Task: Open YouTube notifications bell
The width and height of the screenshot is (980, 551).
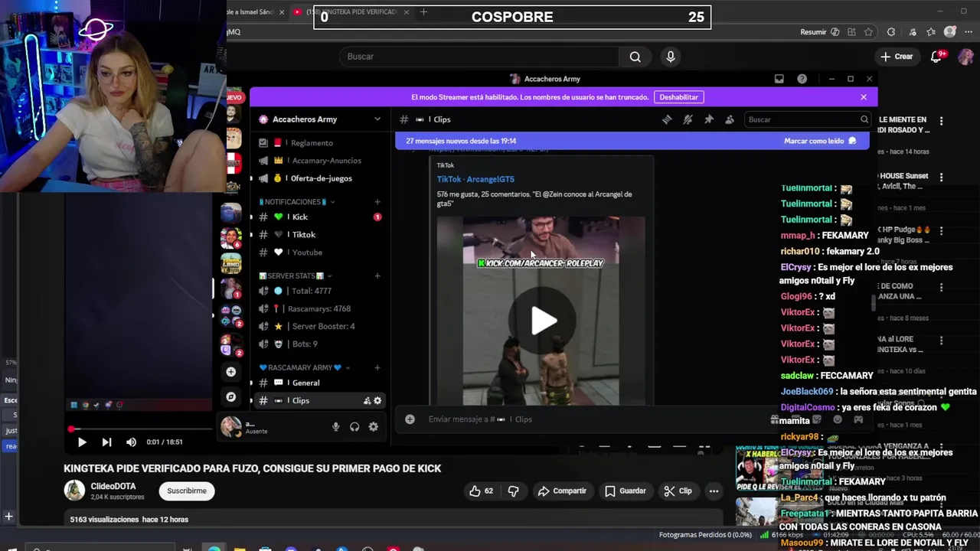Action: click(936, 57)
